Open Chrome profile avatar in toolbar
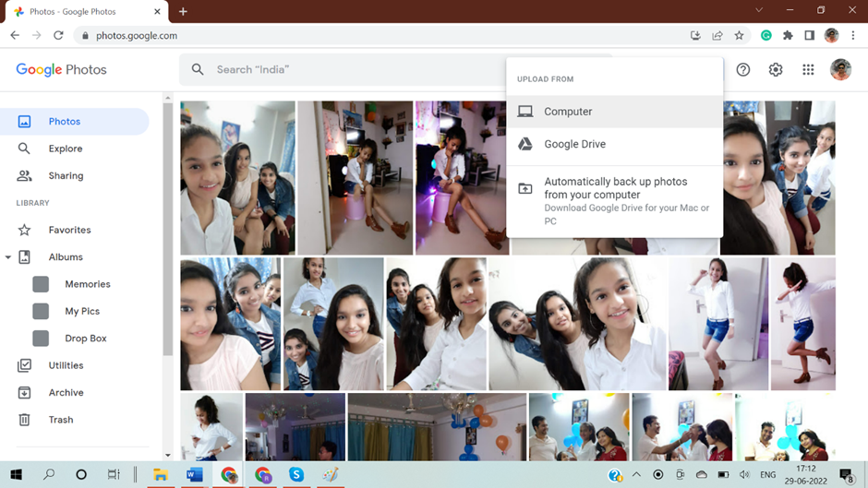 pos(831,35)
